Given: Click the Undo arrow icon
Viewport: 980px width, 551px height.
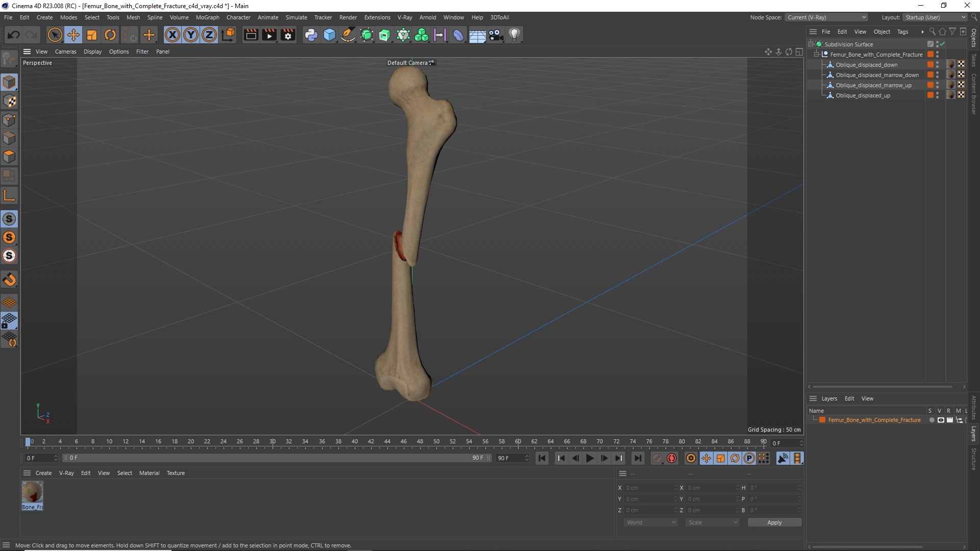Looking at the screenshot, I should (14, 35).
